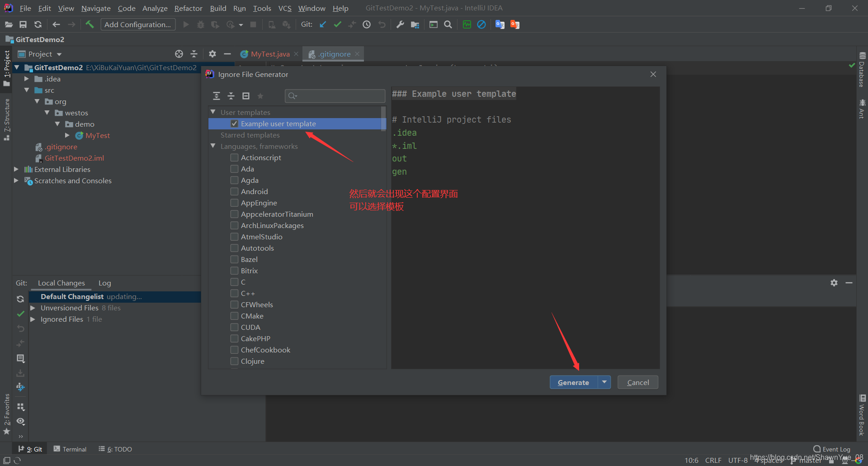Click the Back navigation arrow
This screenshot has width=868, height=466.
[x=56, y=24]
